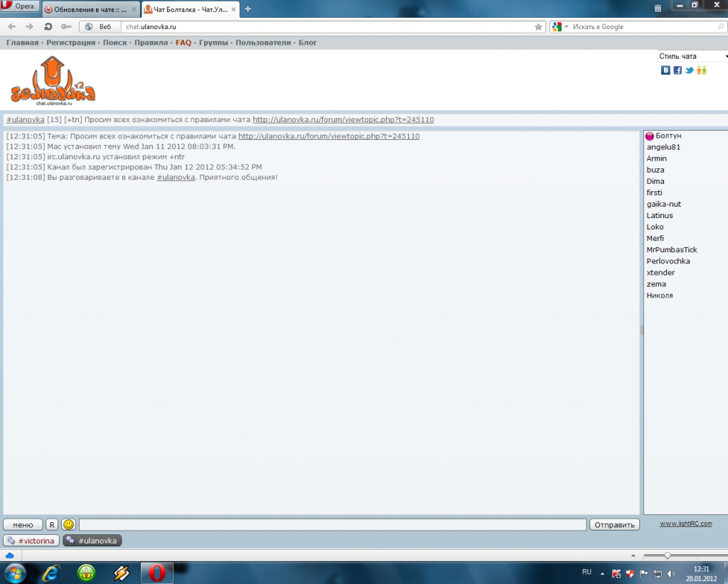
Task: Click the Twitter bird icon
Action: 689,70
